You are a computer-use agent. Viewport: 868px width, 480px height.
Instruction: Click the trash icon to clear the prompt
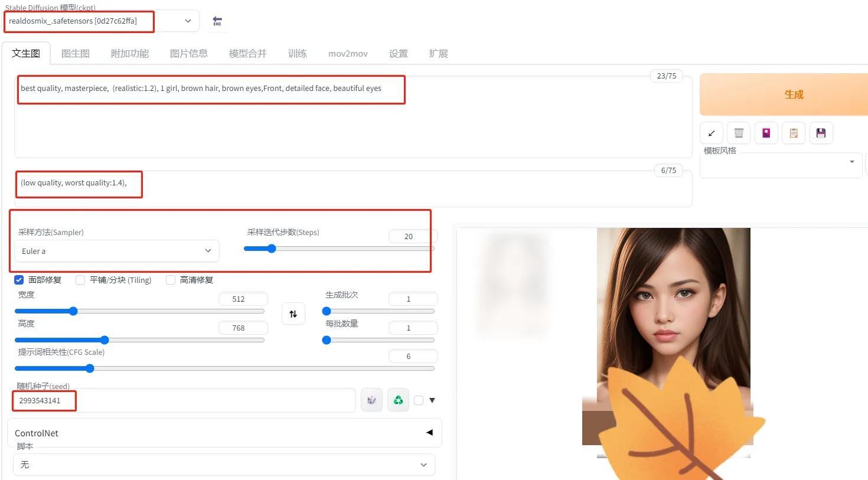click(738, 133)
